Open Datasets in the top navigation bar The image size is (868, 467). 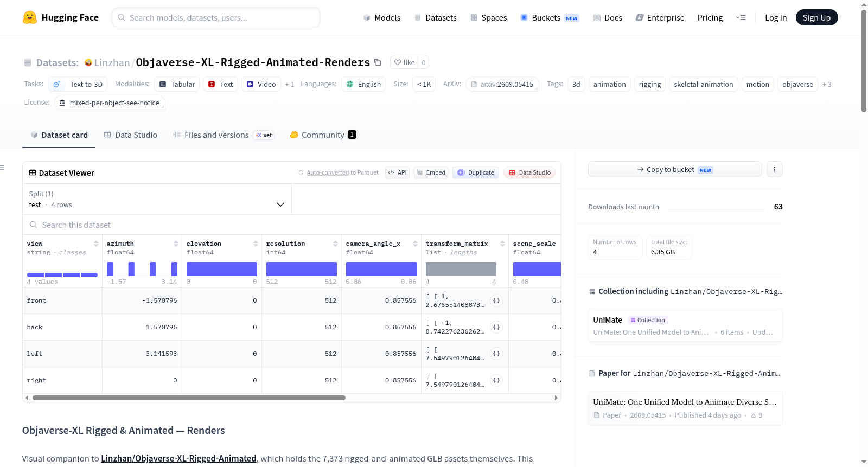435,17
